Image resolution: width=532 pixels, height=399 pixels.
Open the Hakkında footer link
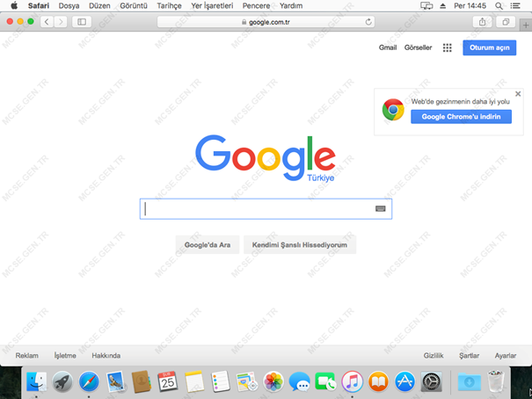coord(106,356)
